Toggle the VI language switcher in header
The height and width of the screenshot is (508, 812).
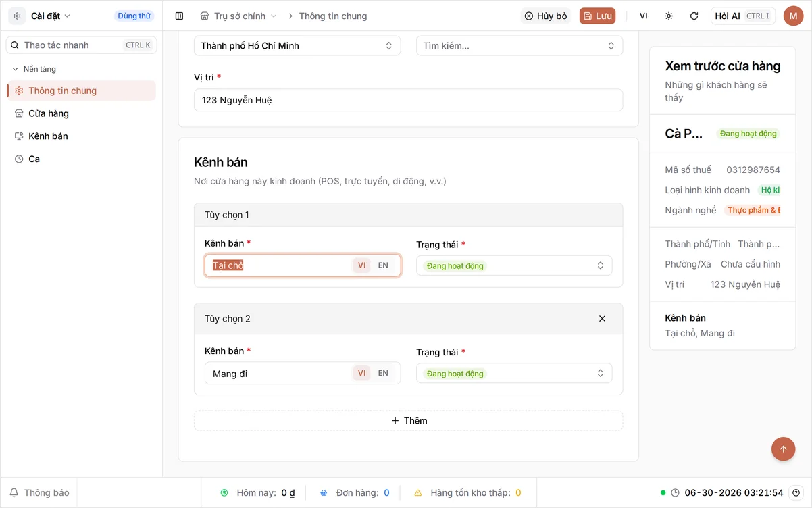pyautogui.click(x=643, y=16)
